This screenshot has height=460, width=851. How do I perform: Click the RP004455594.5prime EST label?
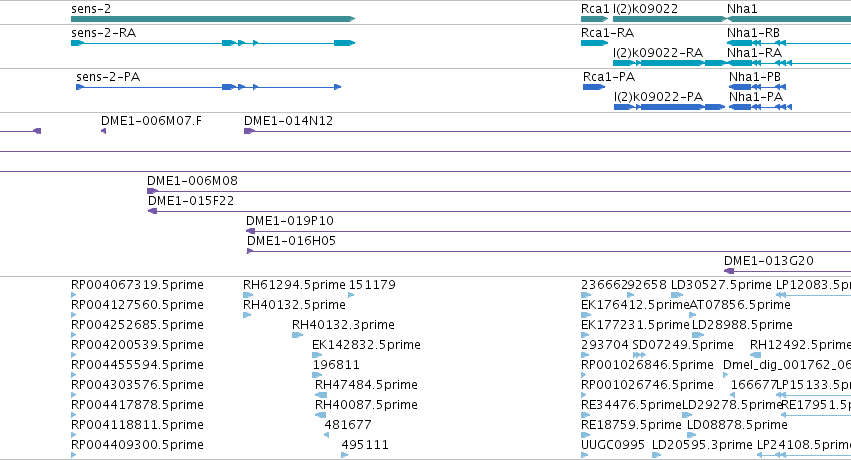click(137, 365)
